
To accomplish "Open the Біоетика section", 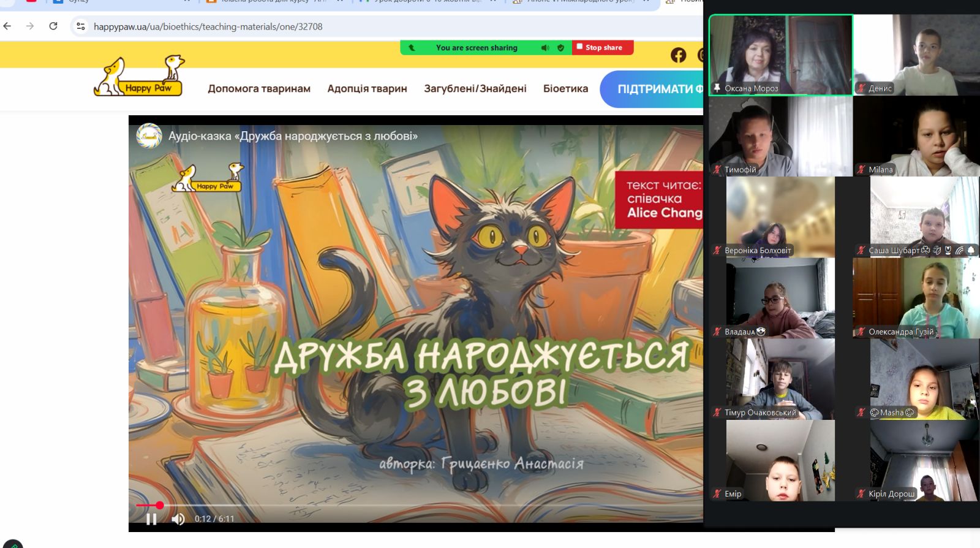I will coord(565,89).
